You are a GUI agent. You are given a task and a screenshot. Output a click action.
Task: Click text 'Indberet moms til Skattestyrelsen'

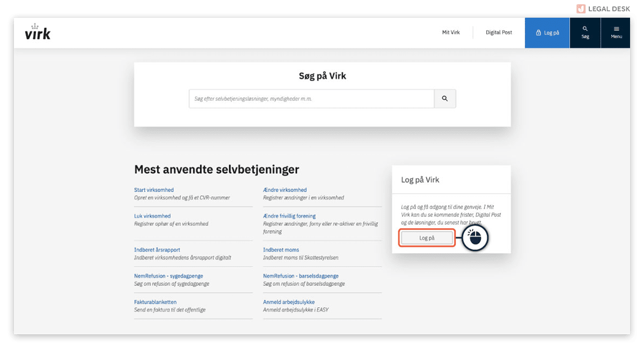coord(301,258)
